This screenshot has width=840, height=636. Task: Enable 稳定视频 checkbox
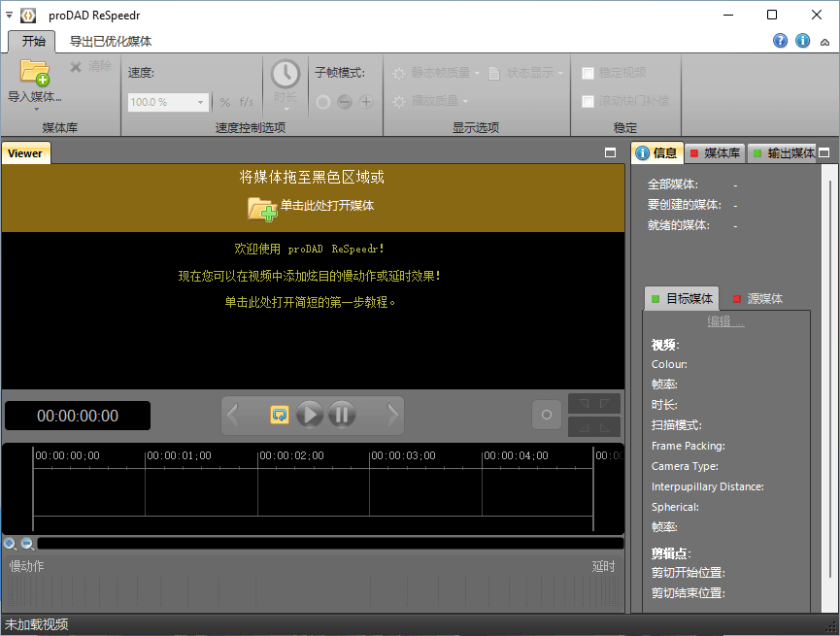[x=588, y=73]
